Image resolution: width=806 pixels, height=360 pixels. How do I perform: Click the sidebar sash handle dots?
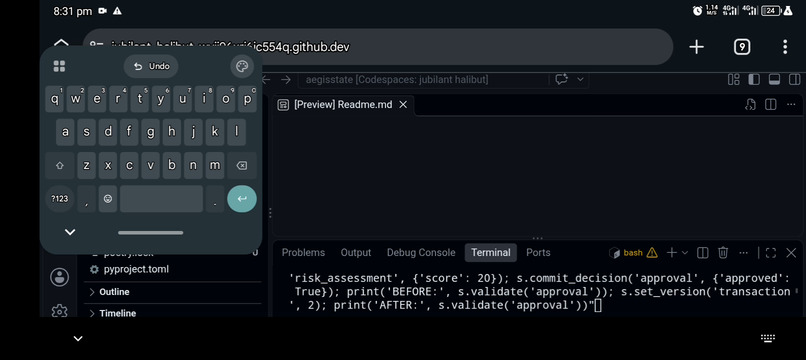[270, 212]
